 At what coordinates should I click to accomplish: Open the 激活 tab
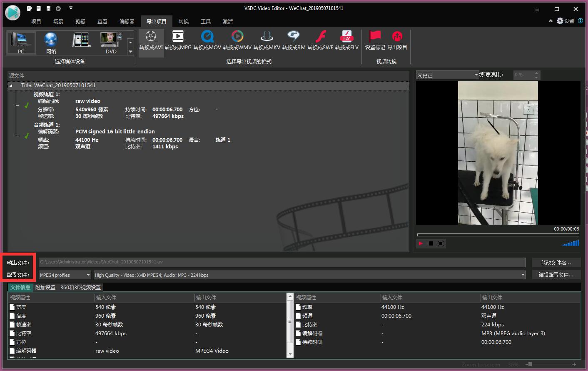(228, 22)
